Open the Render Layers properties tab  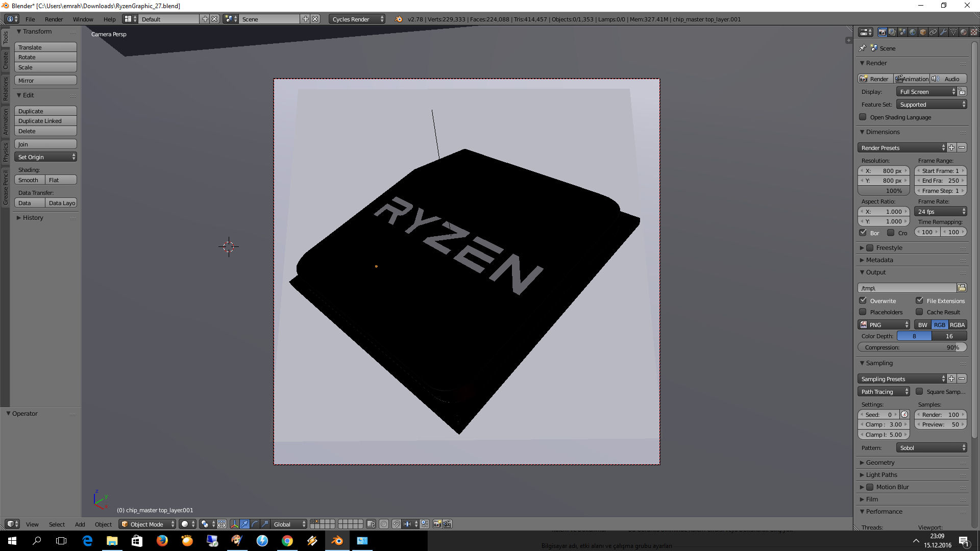pyautogui.click(x=892, y=32)
